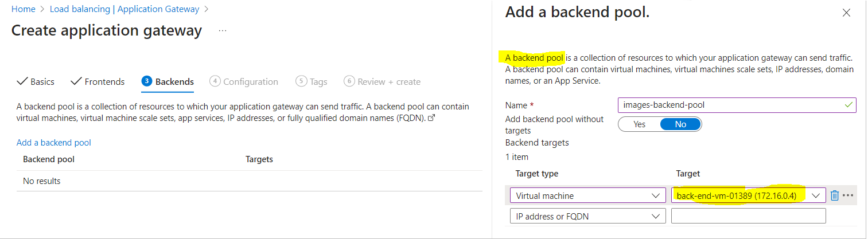Image resolution: width=868 pixels, height=239 pixels.
Task: Click the external link icon after FQDN
Action: pyautogui.click(x=431, y=119)
